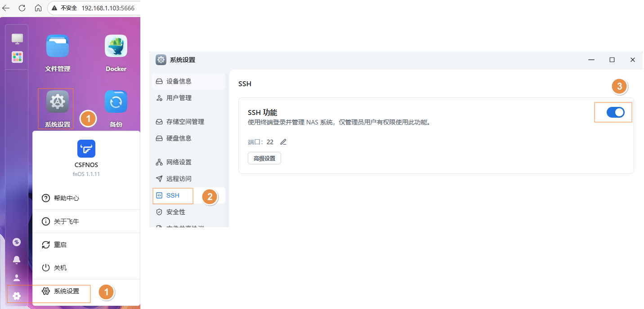Close the 系统设置 window
The height and width of the screenshot is (309, 644).
[x=633, y=60]
